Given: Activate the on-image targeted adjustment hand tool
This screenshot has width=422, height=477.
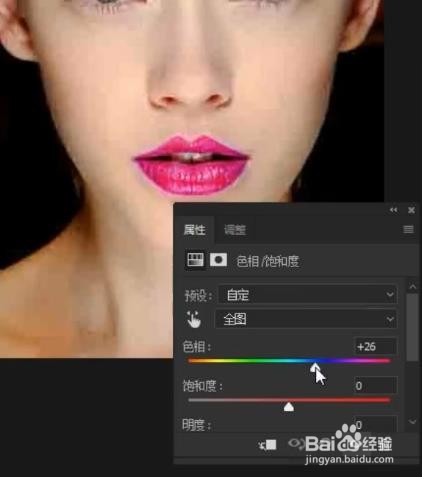Looking at the screenshot, I should (194, 320).
